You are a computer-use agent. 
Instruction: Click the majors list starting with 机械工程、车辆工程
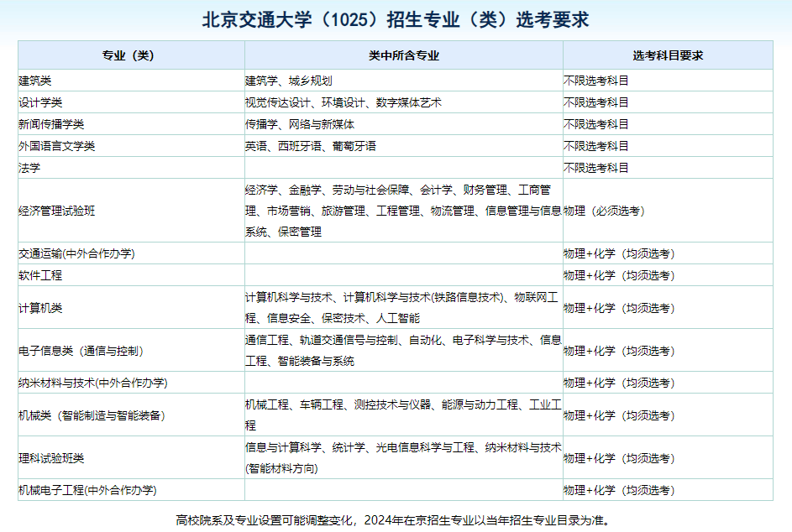pos(404,415)
